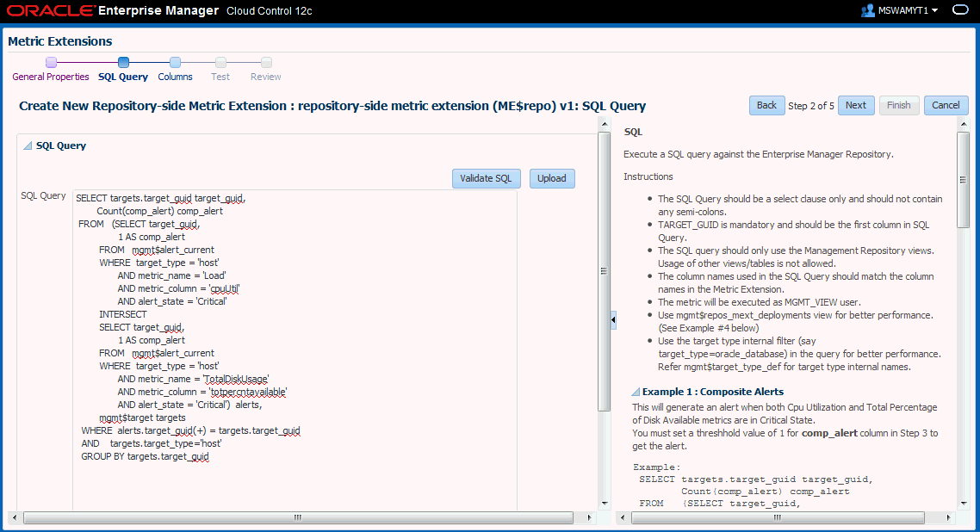
Task: Click 'Step 2 of 5' text
Action: (811, 106)
